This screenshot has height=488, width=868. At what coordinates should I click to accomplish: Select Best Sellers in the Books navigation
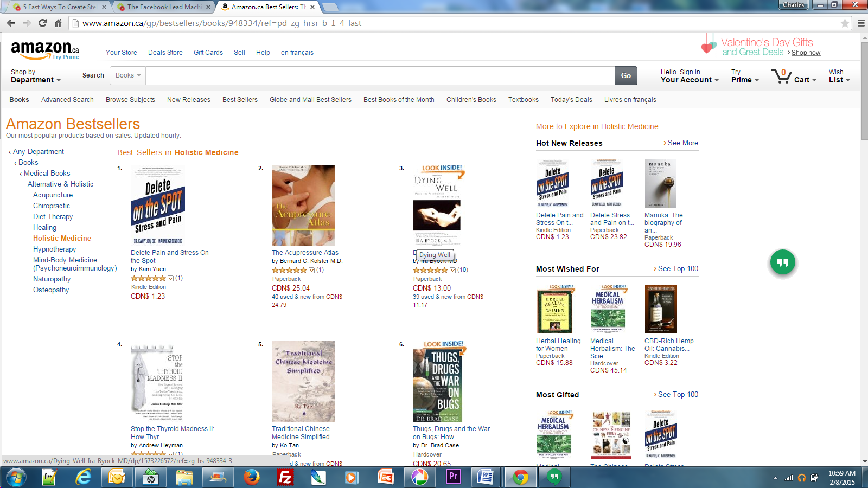(240, 100)
